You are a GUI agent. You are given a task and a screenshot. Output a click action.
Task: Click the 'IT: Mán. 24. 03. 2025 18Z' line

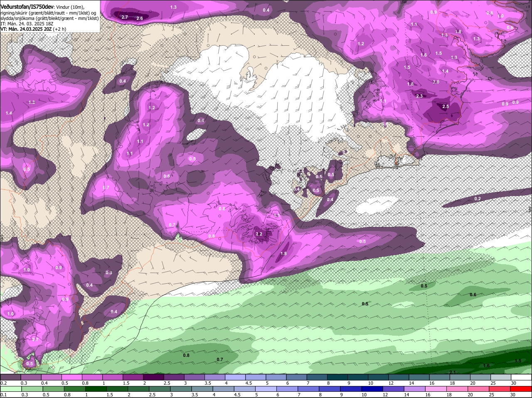coord(27,24)
